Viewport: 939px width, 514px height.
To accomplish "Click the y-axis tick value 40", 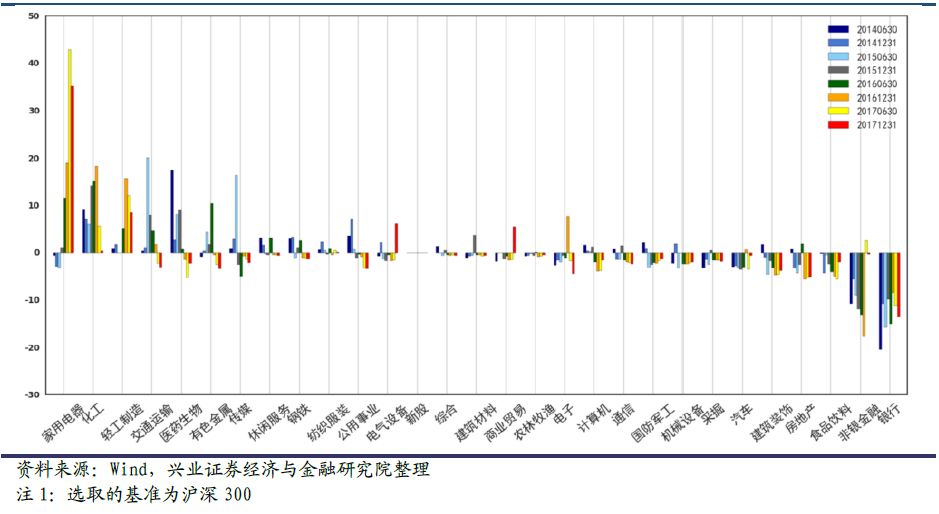I will tap(34, 63).
